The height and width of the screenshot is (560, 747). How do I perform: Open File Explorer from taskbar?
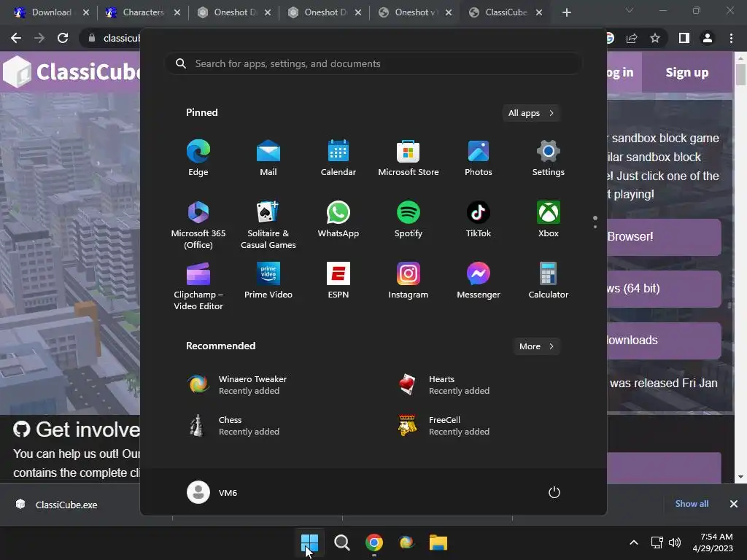pos(438,542)
